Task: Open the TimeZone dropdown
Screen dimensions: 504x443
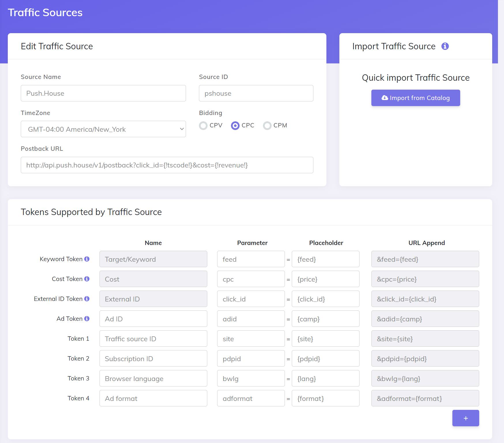Action: pyautogui.click(x=103, y=129)
